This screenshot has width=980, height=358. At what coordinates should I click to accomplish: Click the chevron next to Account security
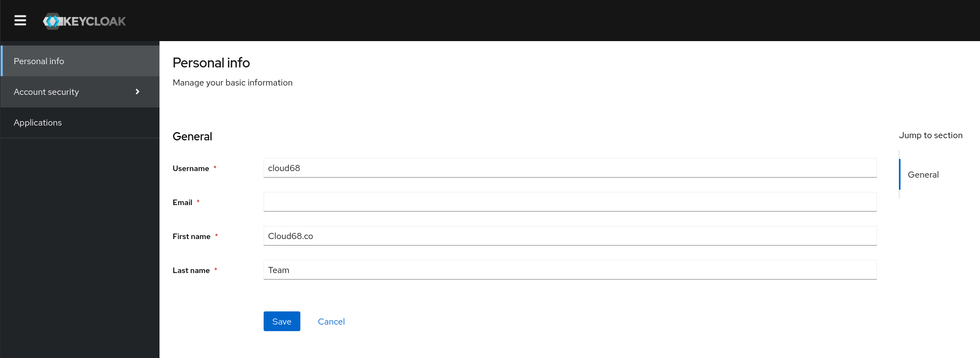[137, 92]
